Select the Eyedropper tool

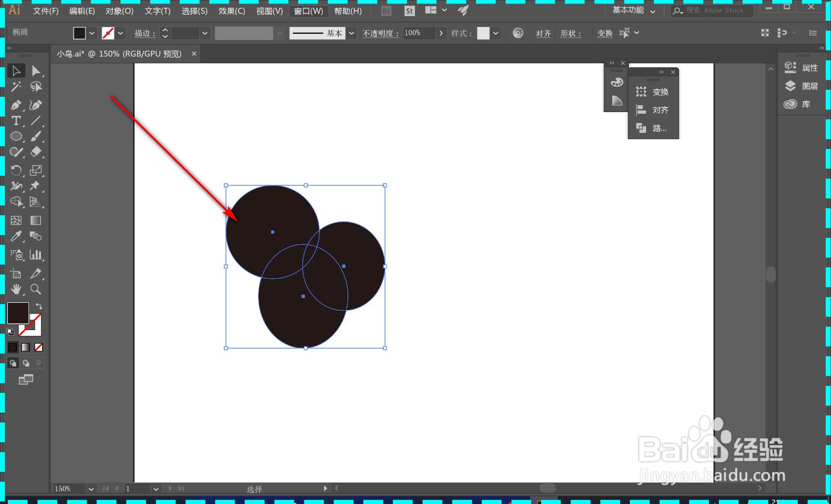pyautogui.click(x=16, y=236)
